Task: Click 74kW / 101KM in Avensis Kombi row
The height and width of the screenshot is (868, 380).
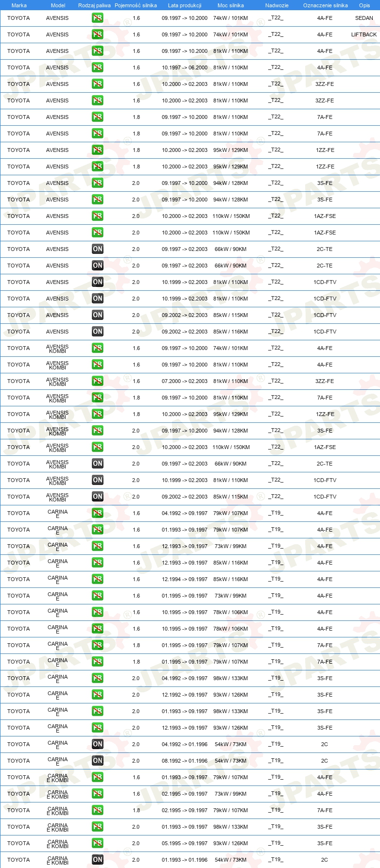Action: [x=231, y=348]
